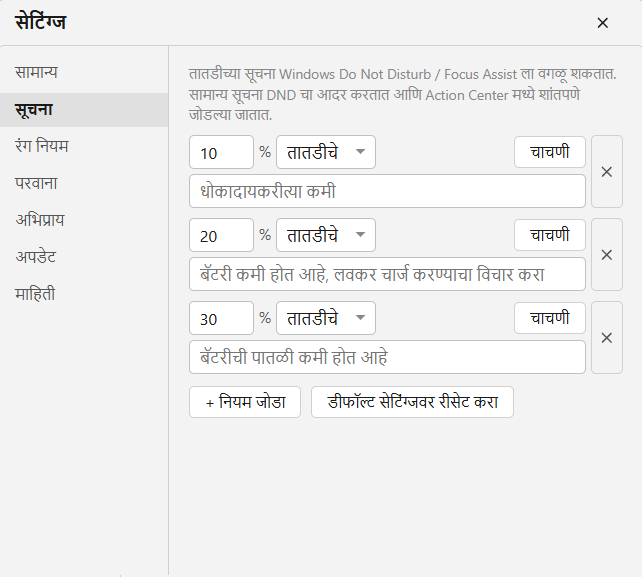Open तातडीचे dropdown for the 20% rule
Image resolution: width=642 pixels, height=577 pixels.
[x=326, y=235]
